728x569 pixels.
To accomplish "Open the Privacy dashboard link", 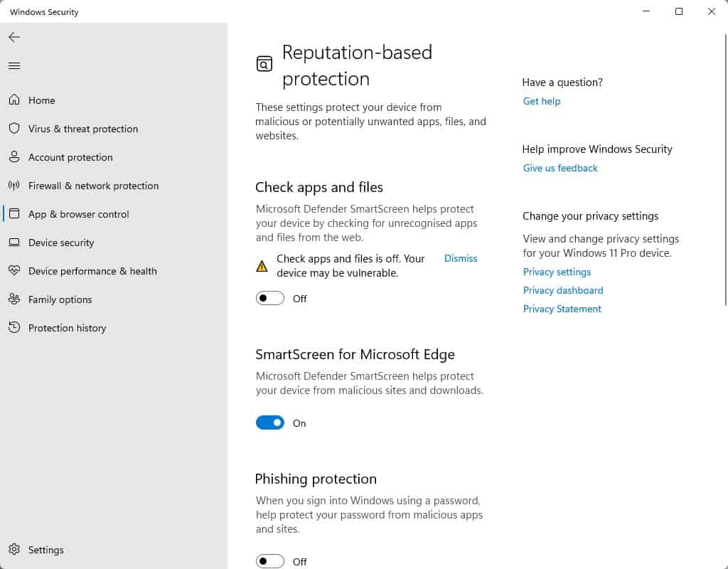I will (563, 290).
